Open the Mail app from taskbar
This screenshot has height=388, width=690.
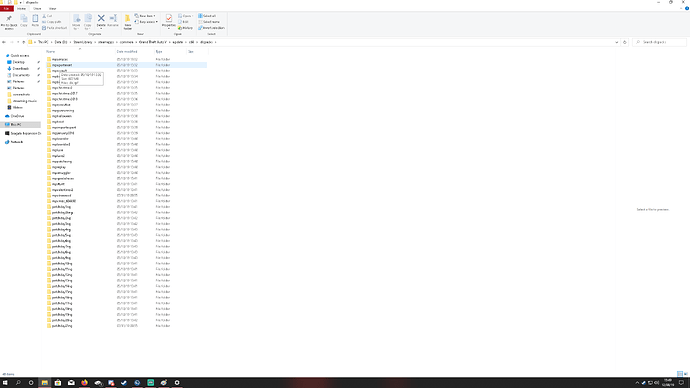(71, 383)
